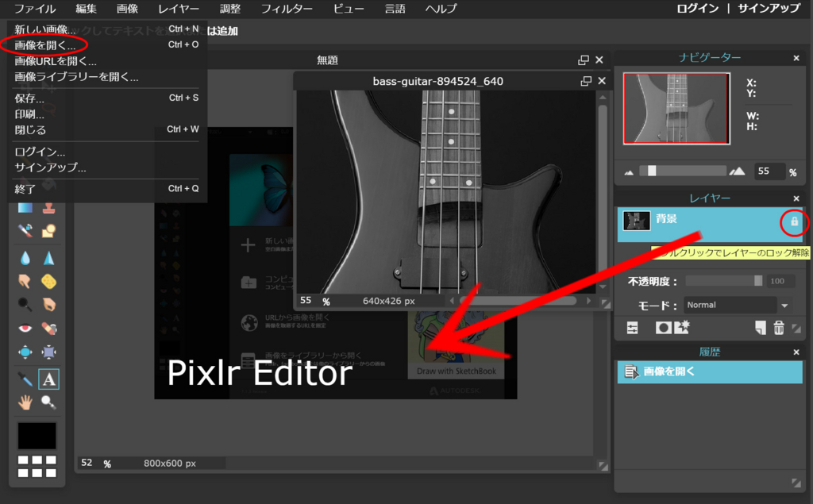Image resolution: width=813 pixels, height=504 pixels.
Task: Select the Zoom magnifier tool
Action: [48, 402]
